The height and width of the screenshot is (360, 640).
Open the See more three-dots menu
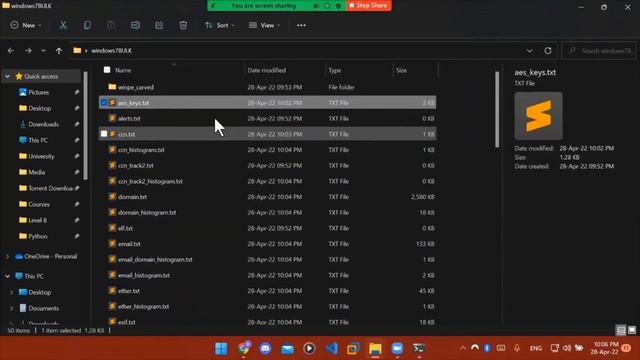tap(301, 25)
